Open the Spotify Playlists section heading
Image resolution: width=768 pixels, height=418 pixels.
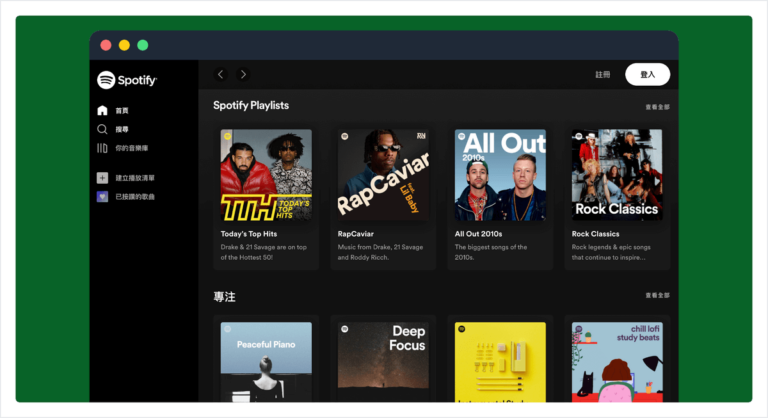click(251, 105)
